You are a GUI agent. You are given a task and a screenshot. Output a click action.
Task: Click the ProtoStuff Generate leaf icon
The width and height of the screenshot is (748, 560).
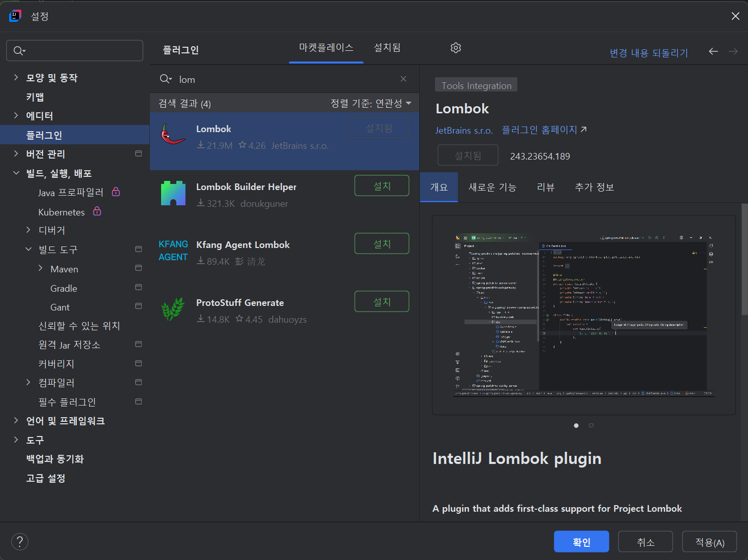click(x=173, y=309)
